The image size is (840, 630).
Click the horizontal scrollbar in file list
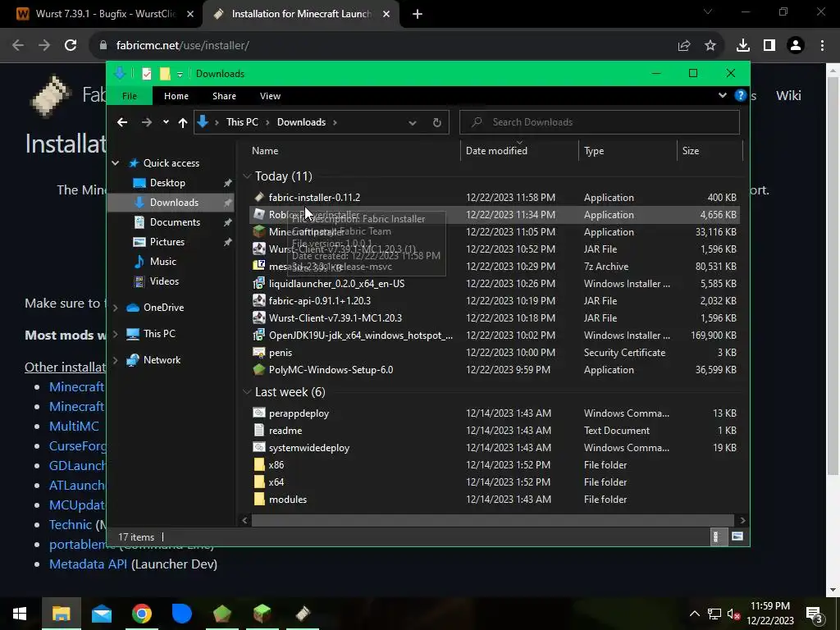point(492,520)
